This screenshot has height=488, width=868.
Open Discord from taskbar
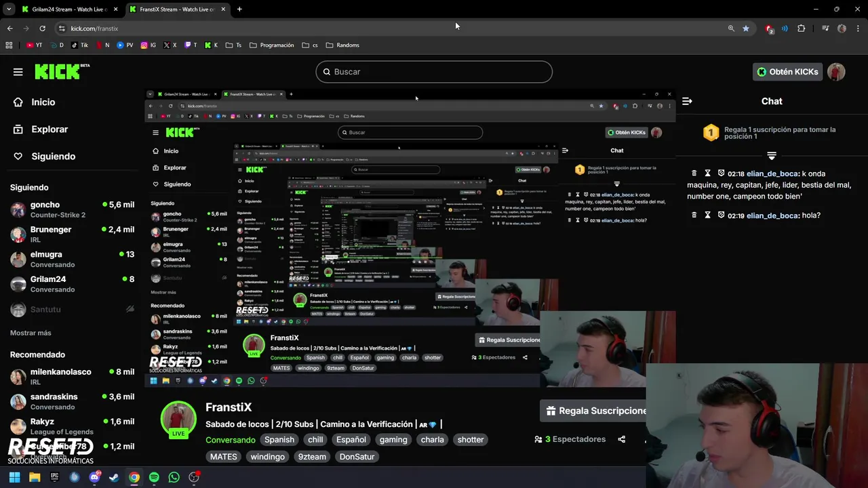pyautogui.click(x=94, y=477)
